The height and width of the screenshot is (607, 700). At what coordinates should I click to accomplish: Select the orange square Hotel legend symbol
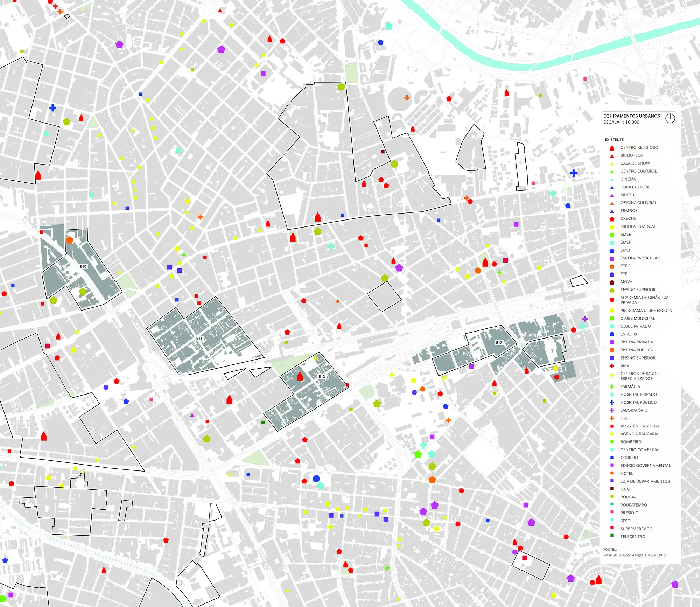[x=612, y=473]
